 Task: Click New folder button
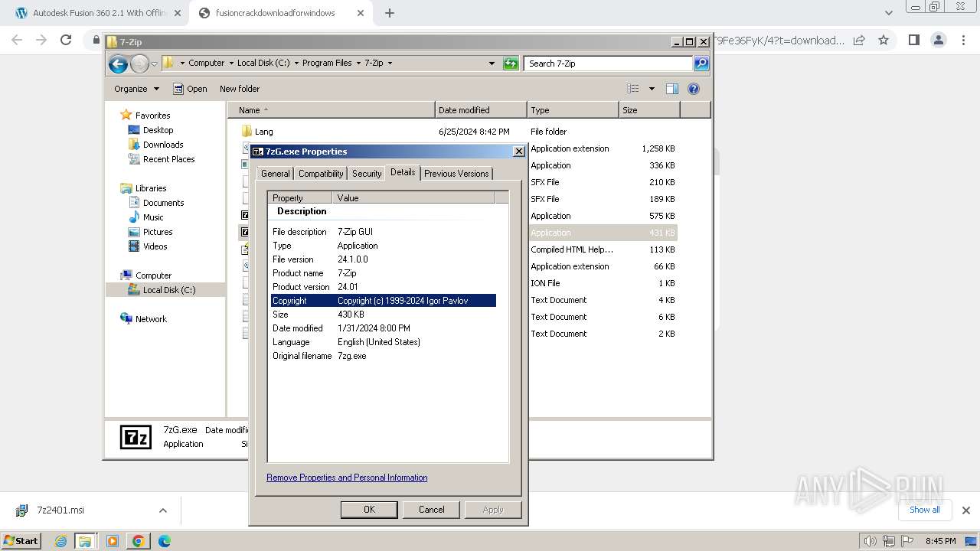tap(240, 89)
